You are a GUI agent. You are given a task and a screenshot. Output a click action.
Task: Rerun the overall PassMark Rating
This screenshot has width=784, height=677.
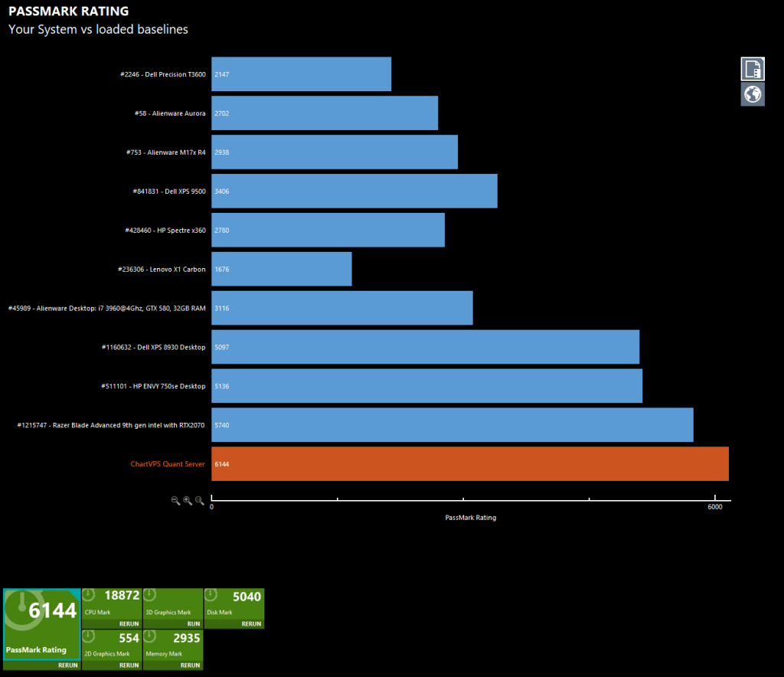pyautogui.click(x=67, y=666)
